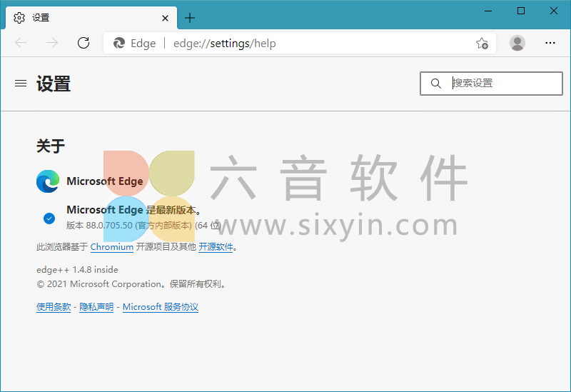Click the edge://settings/help address bar
571x392 pixels.
[x=285, y=44]
